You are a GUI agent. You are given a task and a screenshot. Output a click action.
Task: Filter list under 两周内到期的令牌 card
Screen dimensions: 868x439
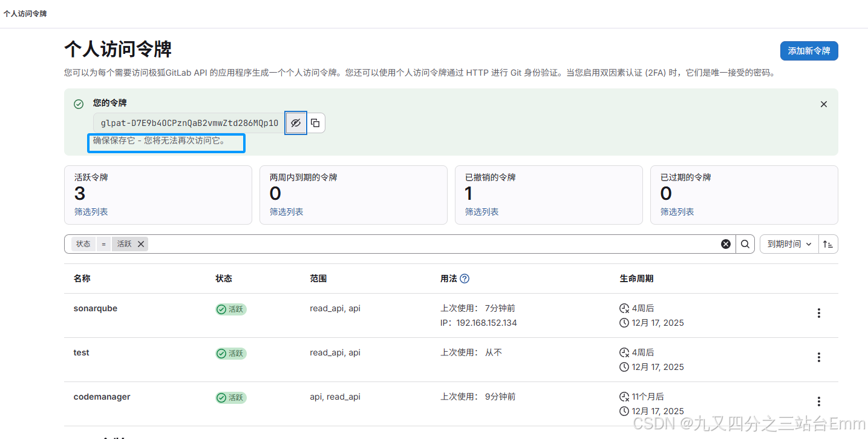287,212
